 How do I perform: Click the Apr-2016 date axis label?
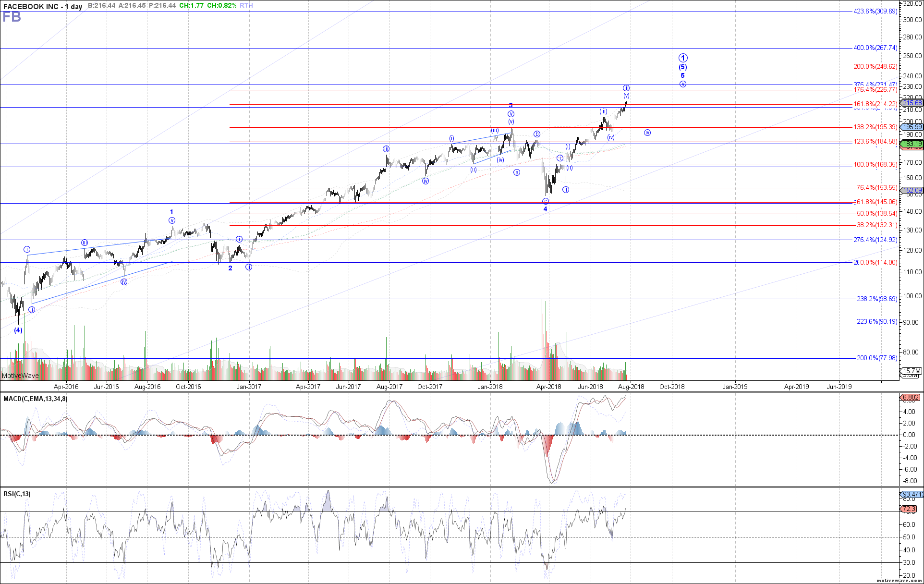pyautogui.click(x=66, y=387)
